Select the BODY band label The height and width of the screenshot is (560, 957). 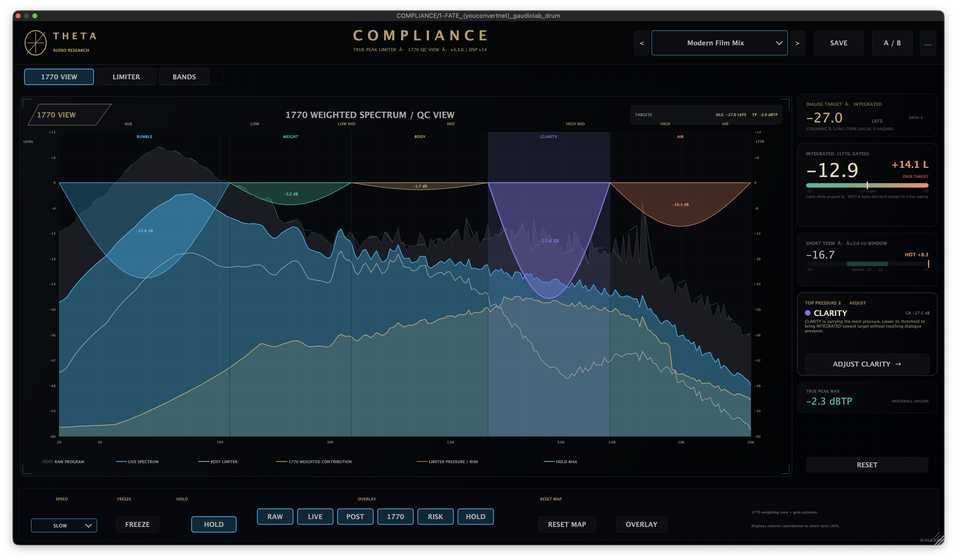click(x=420, y=137)
